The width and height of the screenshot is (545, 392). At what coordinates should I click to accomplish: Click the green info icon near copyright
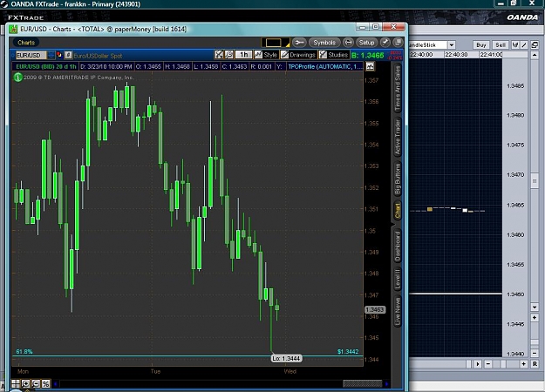[17, 78]
